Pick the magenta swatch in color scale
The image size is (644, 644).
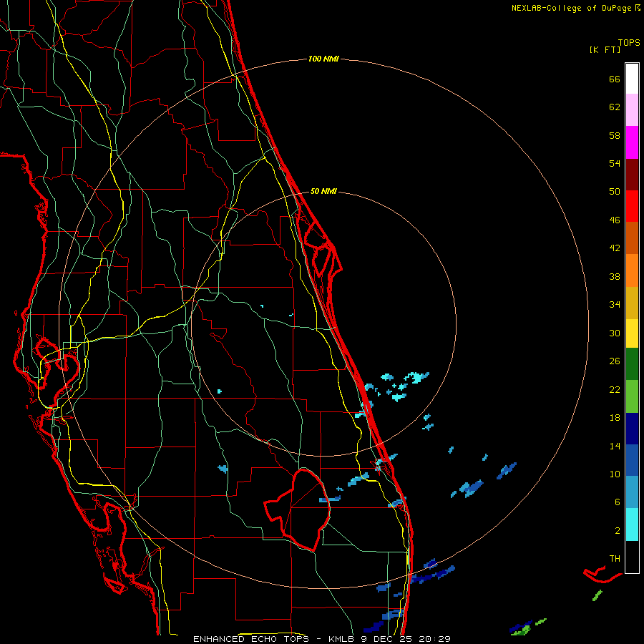click(632, 142)
